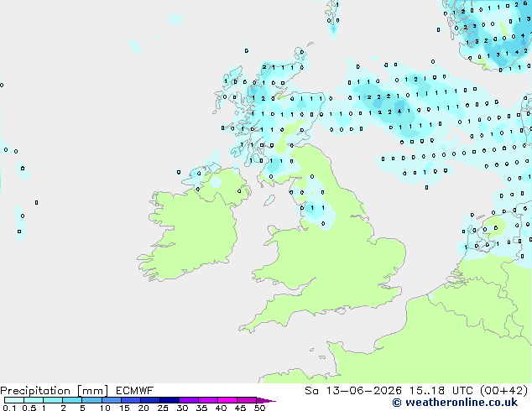This screenshot has height=411, width=532.
Task: Select the 40–45 mm magenta legend swatch
Action: pos(227,400)
